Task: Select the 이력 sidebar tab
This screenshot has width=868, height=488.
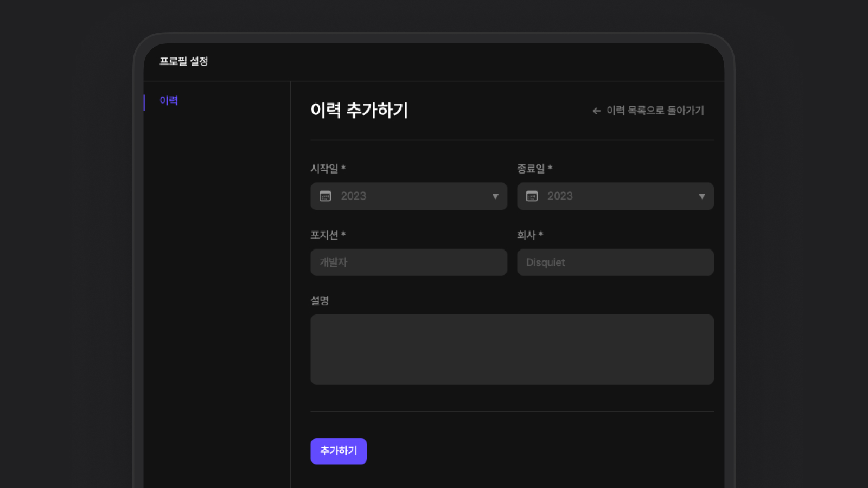Action: pos(169,101)
